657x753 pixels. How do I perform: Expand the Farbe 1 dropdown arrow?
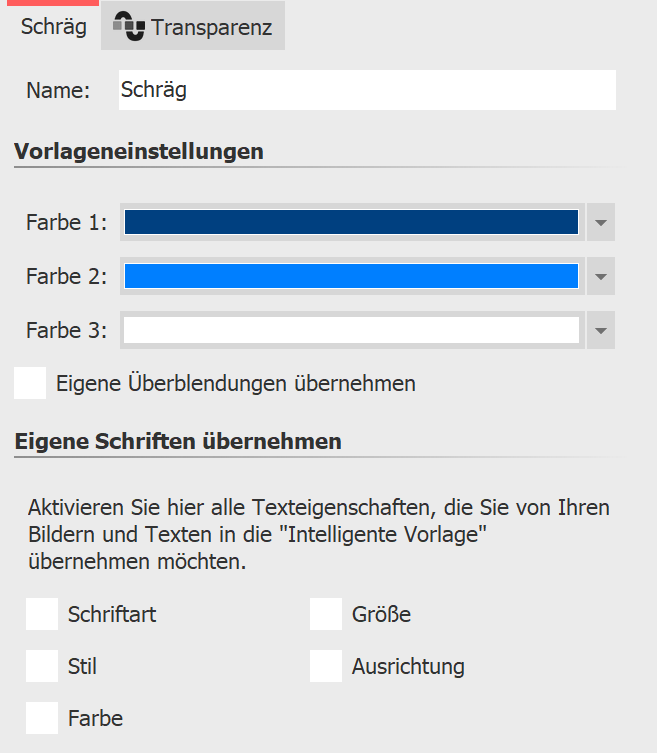point(600,222)
